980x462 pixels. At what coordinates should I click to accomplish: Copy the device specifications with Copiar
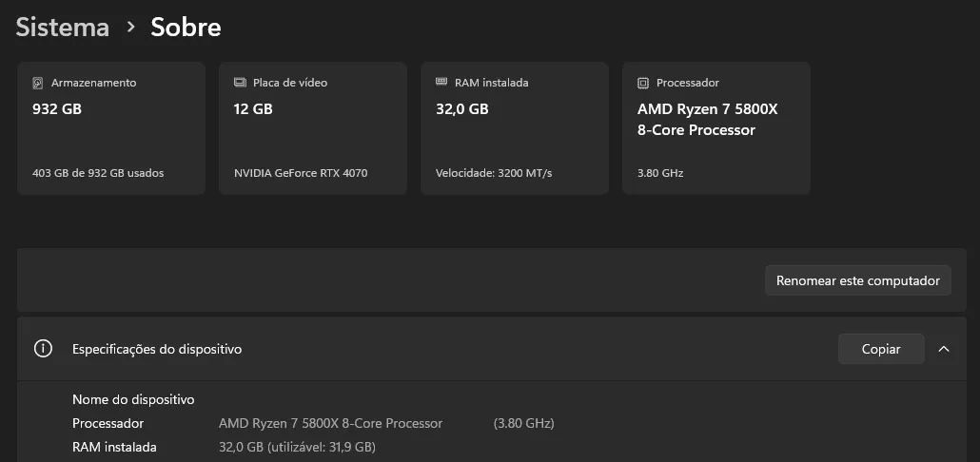pyautogui.click(x=881, y=349)
